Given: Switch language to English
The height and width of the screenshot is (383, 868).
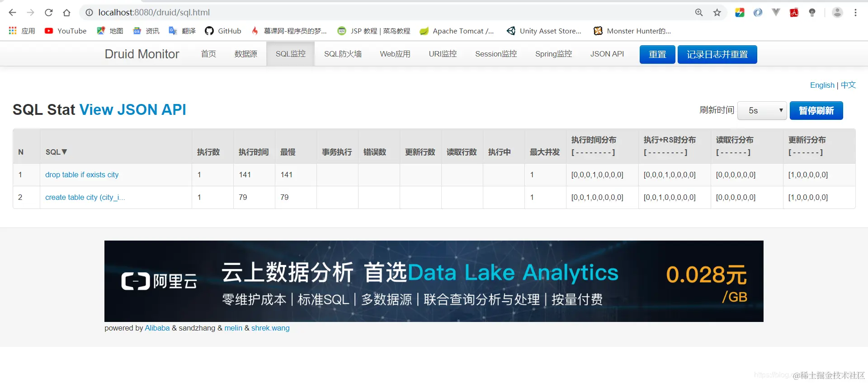Looking at the screenshot, I should pos(822,85).
